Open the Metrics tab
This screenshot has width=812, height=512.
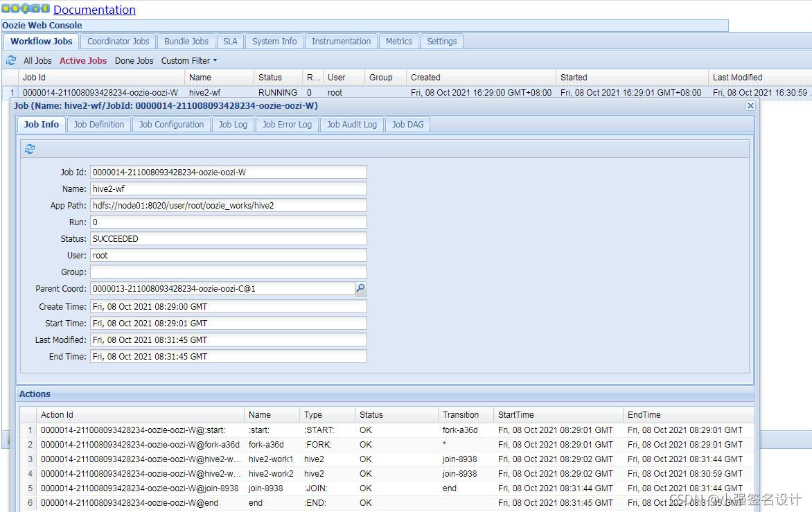pyautogui.click(x=399, y=42)
